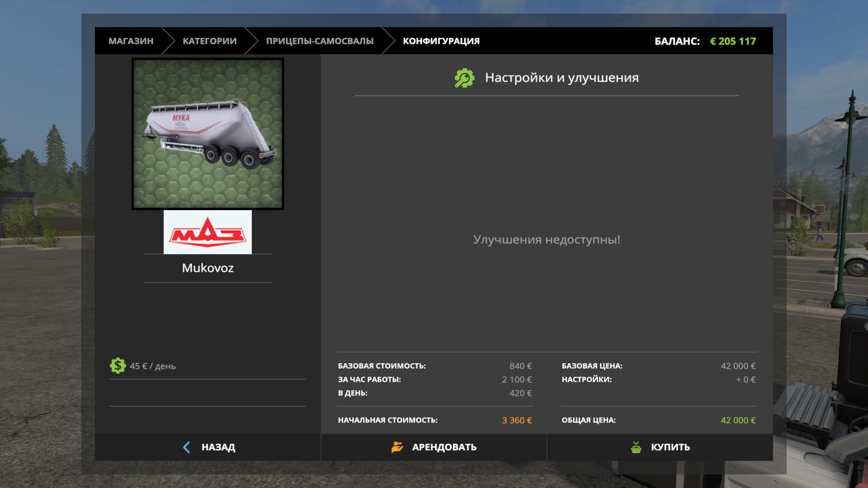The width and height of the screenshot is (868, 488).
Task: Click the green wrench gear settings icon
Action: click(464, 78)
